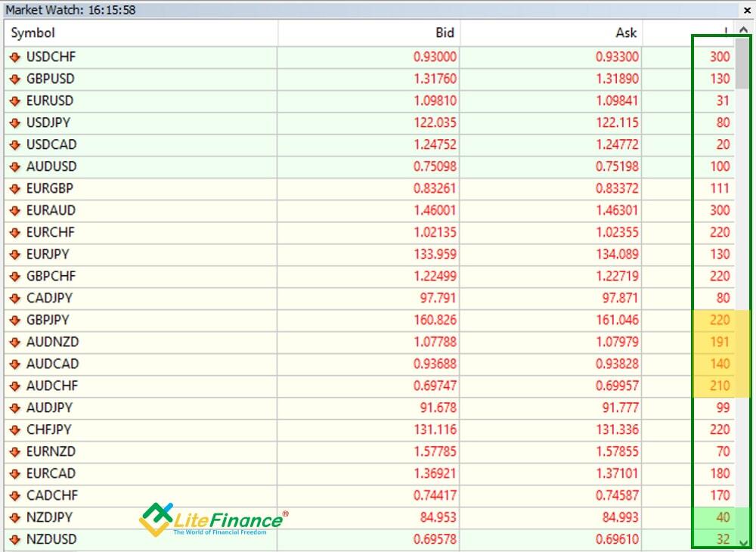Image resolution: width=756 pixels, height=552 pixels.
Task: Click the CADJPY ask price 97.871
Action: pyautogui.click(x=617, y=298)
